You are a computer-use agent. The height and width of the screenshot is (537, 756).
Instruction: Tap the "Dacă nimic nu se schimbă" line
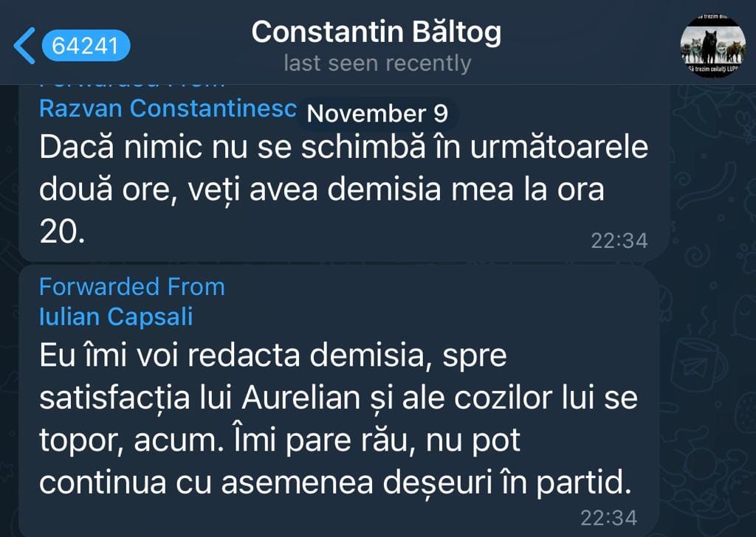[x=343, y=148]
